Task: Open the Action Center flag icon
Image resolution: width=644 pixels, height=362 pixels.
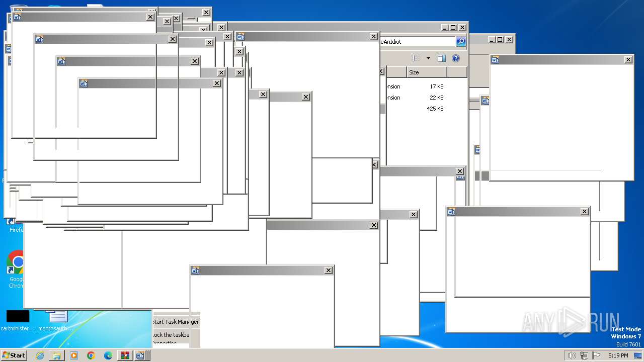Action: 596,355
